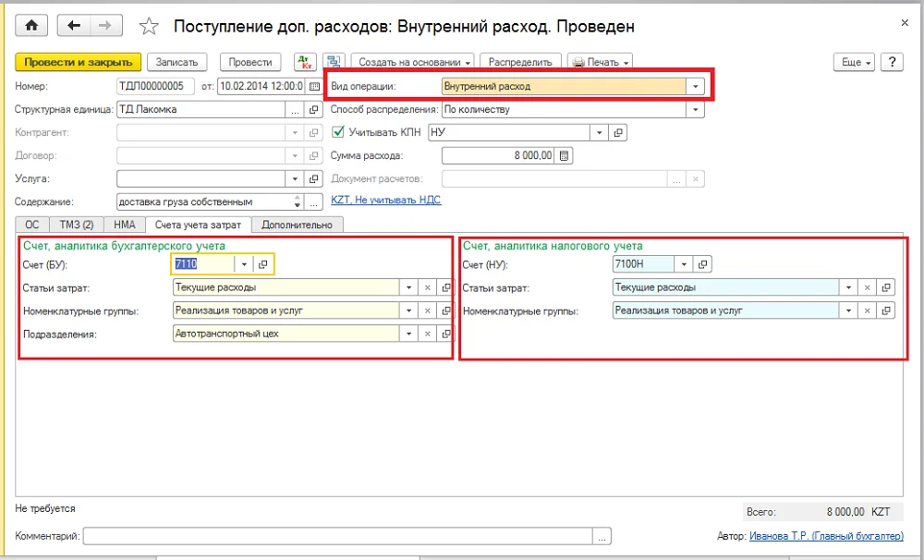Expand the Счет (НУ) dropdown arrow

pos(684,264)
